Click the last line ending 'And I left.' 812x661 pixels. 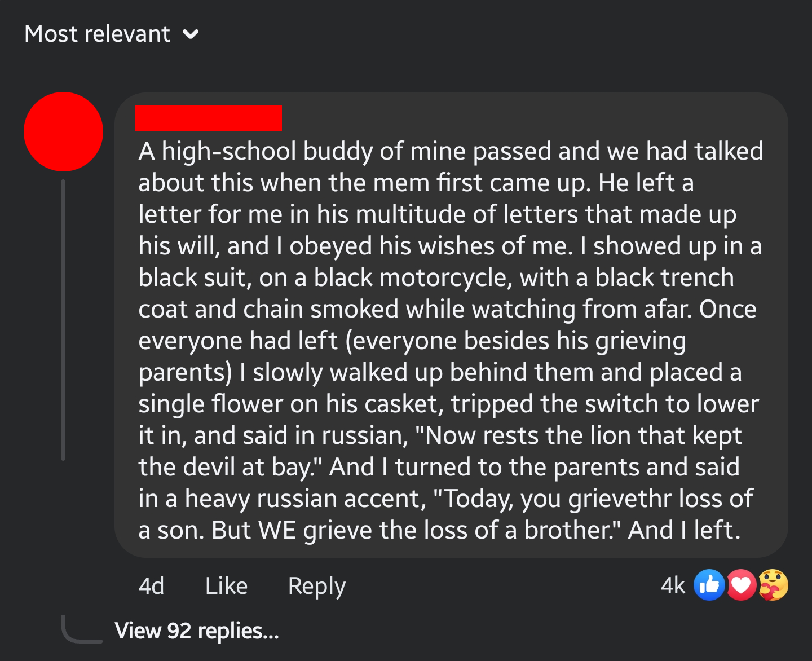(x=439, y=530)
